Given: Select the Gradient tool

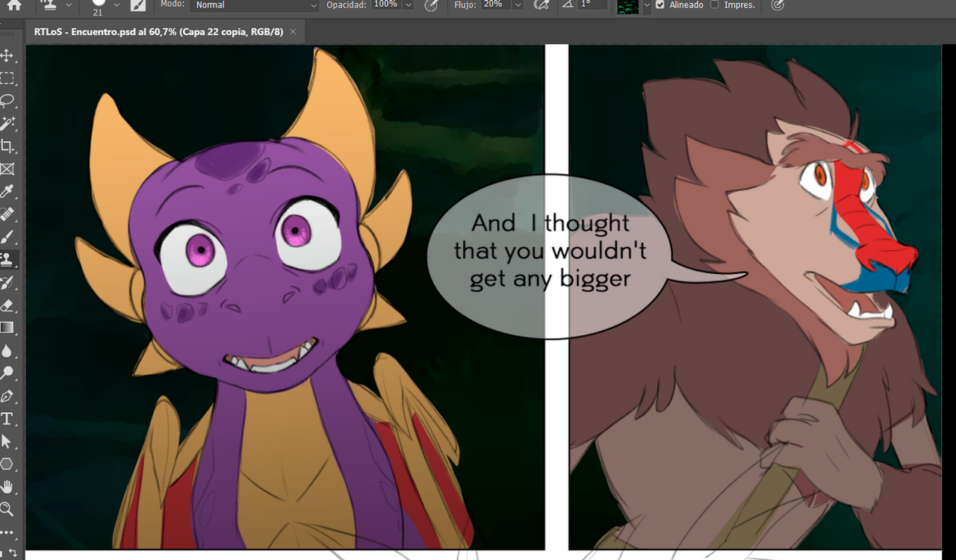Looking at the screenshot, I should (7, 327).
